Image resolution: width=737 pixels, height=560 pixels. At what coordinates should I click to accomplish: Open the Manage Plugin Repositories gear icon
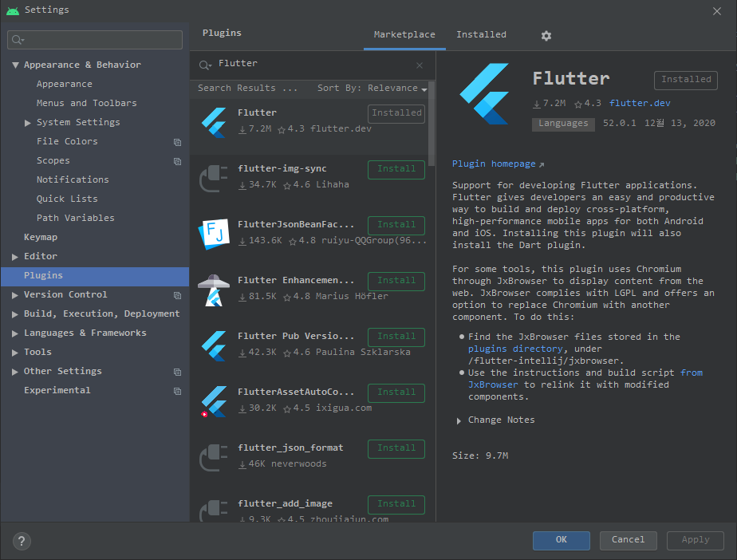(546, 35)
